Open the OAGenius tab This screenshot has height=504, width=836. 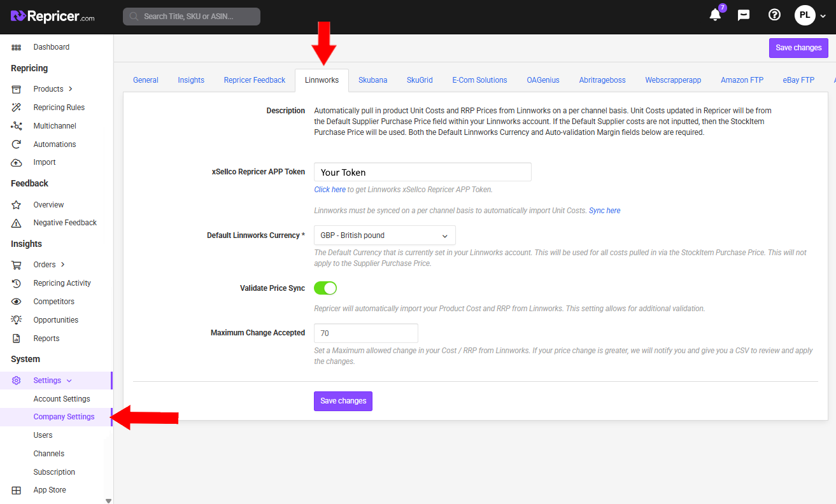543,80
